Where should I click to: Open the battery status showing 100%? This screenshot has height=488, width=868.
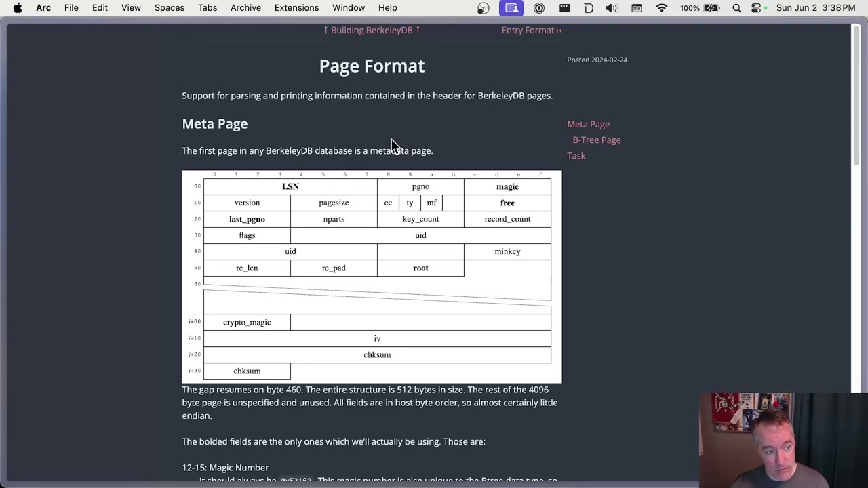pyautogui.click(x=699, y=8)
